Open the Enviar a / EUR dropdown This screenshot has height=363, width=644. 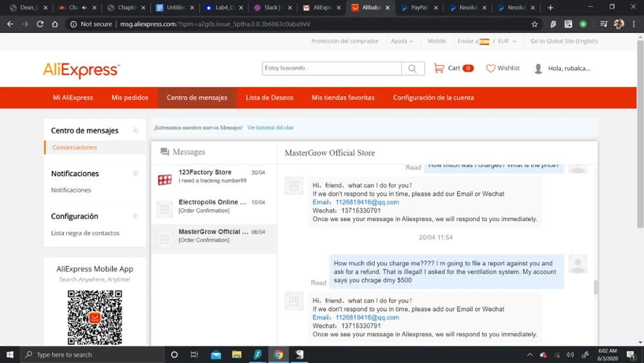point(487,41)
